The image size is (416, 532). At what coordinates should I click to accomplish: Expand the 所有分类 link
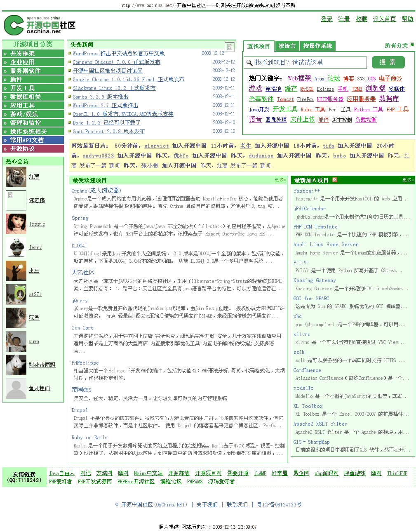pyautogui.click(x=396, y=45)
